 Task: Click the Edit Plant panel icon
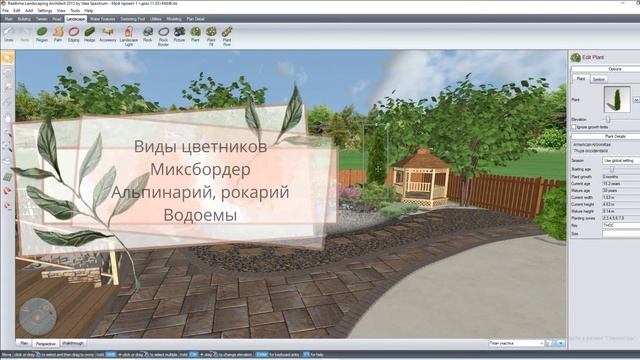[x=576, y=58]
